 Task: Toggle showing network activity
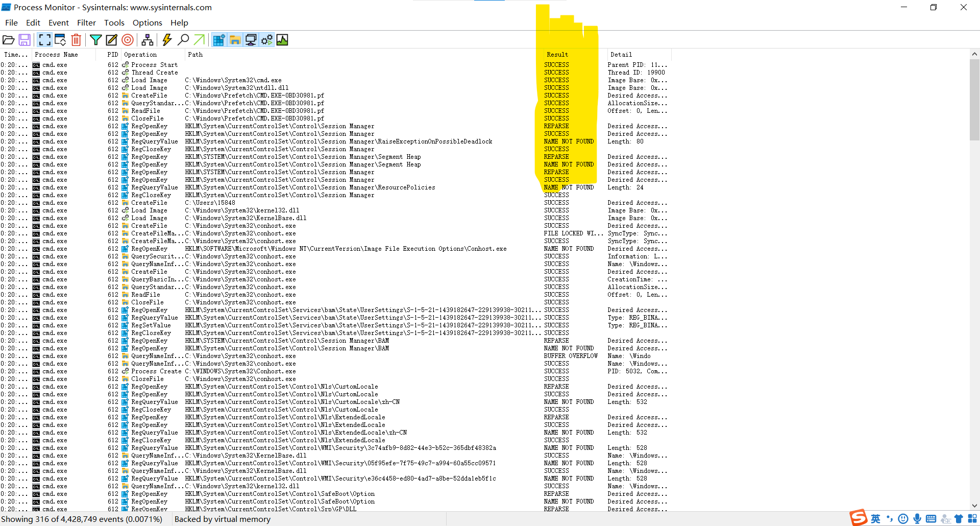click(x=251, y=40)
